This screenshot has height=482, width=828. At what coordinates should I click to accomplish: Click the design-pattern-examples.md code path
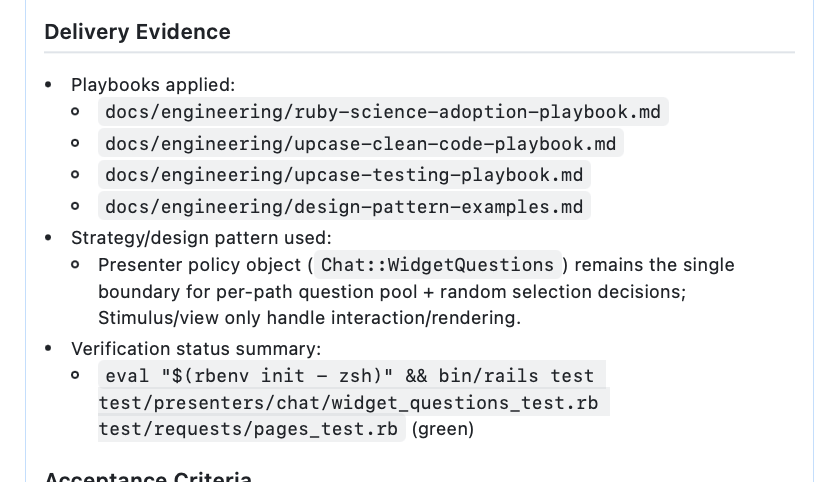click(344, 207)
